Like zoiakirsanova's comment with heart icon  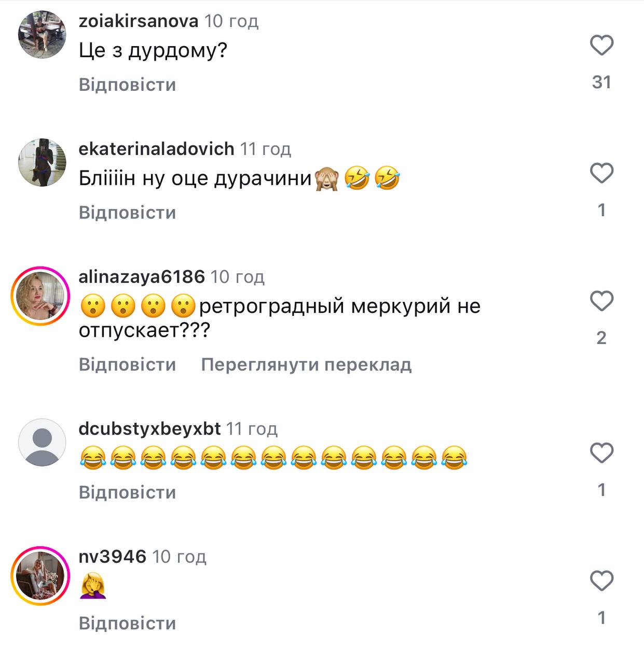click(x=601, y=45)
